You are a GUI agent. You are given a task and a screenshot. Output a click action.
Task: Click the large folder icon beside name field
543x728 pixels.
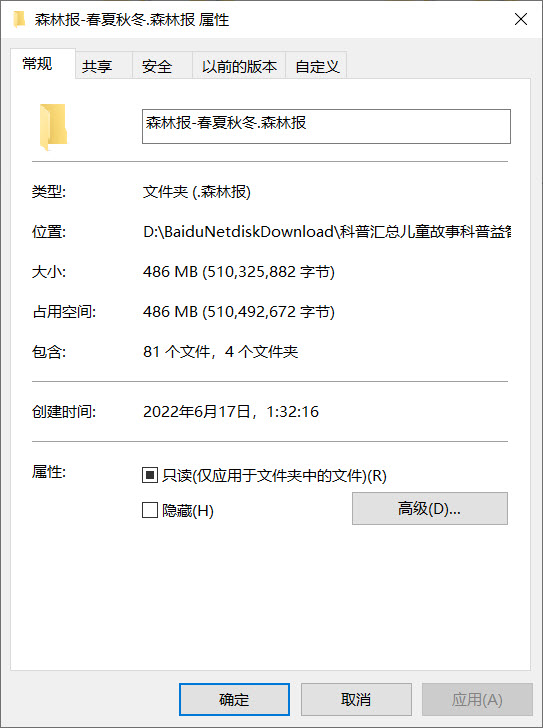pyautogui.click(x=53, y=127)
